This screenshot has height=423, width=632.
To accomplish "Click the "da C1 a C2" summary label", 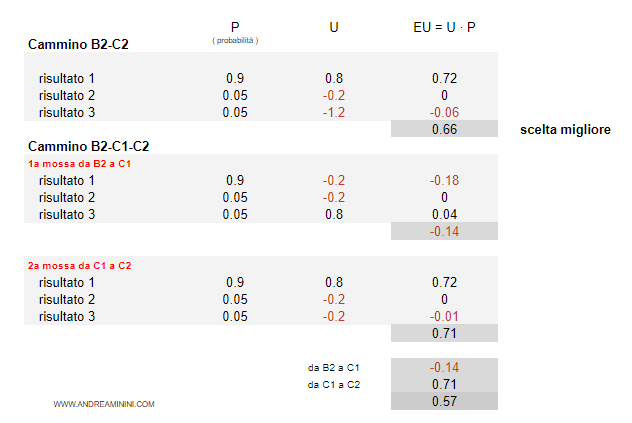I will [334, 385].
